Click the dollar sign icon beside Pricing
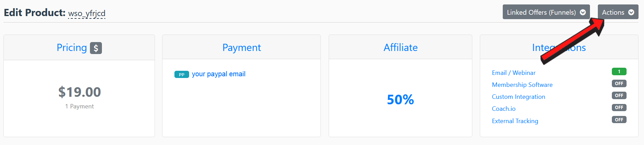Viewport: 644px width, 145px height. coord(96,48)
